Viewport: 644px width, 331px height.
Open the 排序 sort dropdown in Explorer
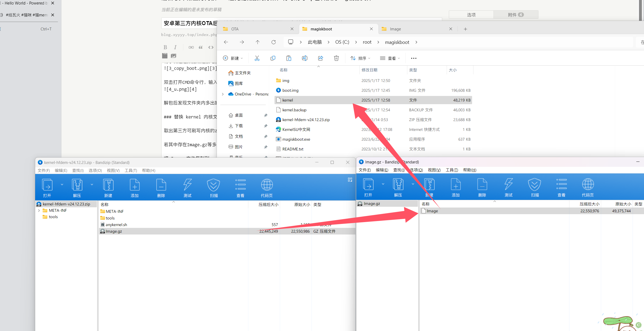(360, 58)
